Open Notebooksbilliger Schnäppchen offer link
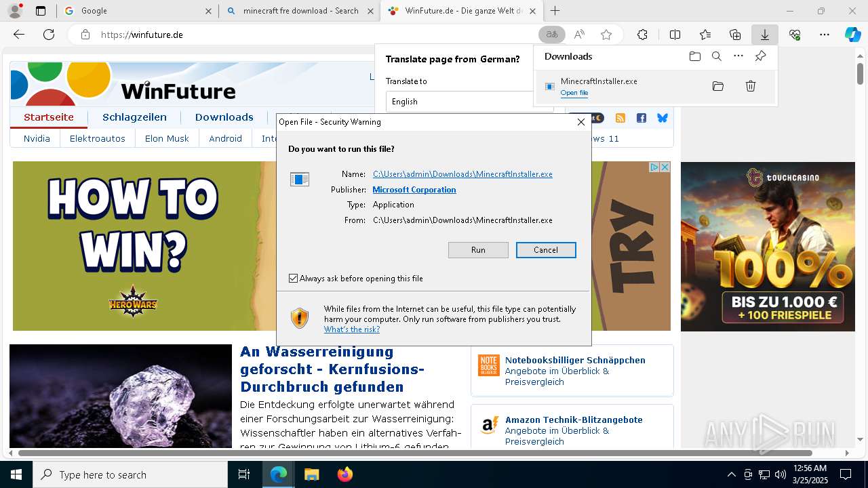The width and height of the screenshot is (868, 488). [x=575, y=360]
